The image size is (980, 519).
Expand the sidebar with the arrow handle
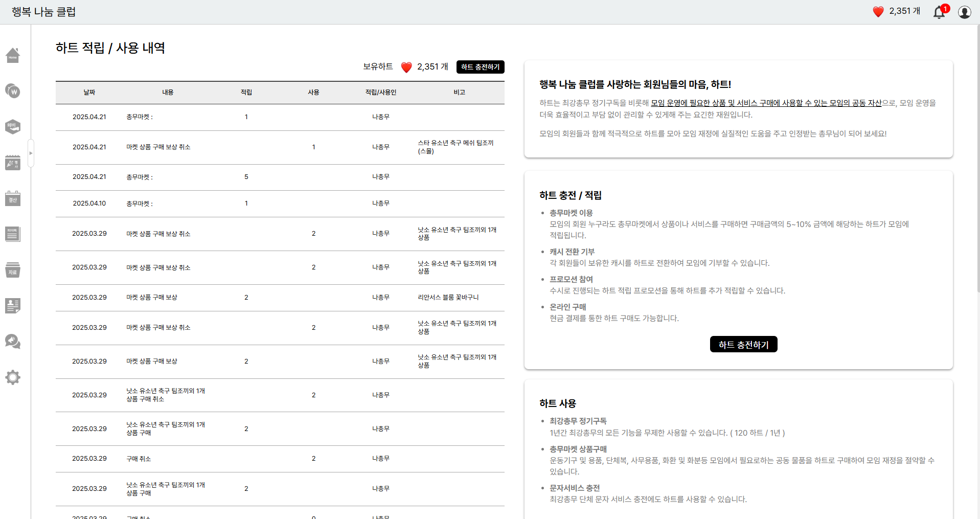click(x=31, y=153)
